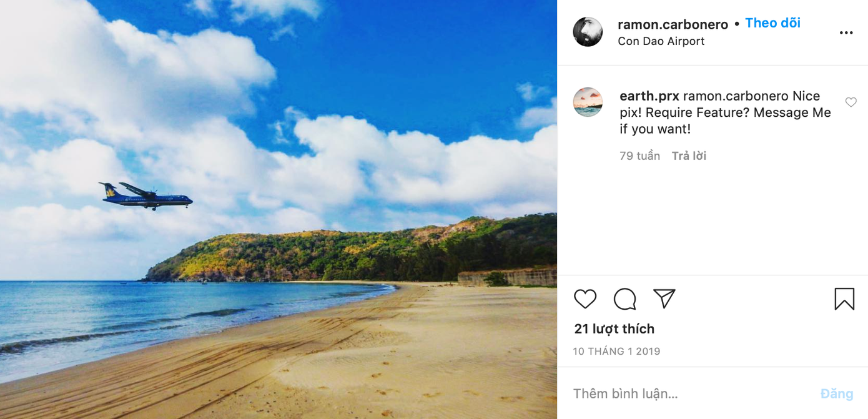
Task: Click the Theo dõi follow button
Action: coord(772,23)
